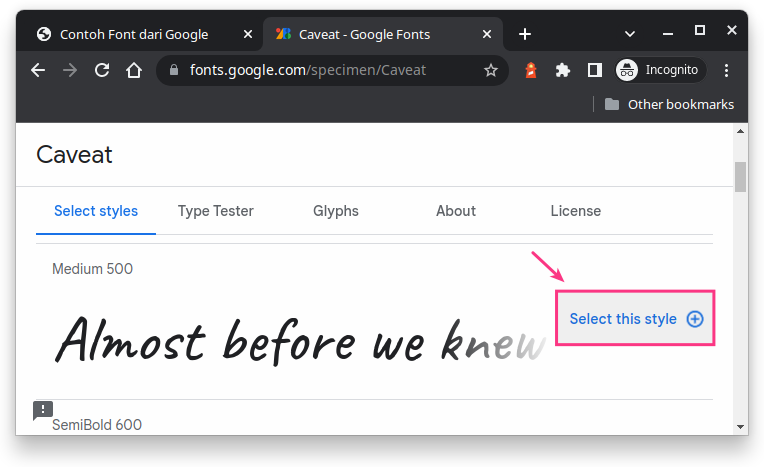Open the Extensions puzzle piece icon
Image resolution: width=764 pixels, height=467 pixels.
click(563, 70)
